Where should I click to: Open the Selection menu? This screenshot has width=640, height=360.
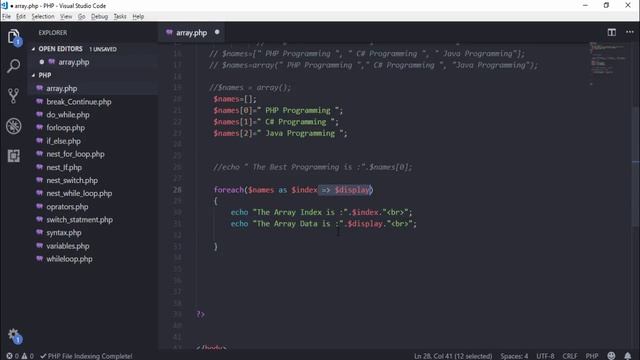click(43, 16)
